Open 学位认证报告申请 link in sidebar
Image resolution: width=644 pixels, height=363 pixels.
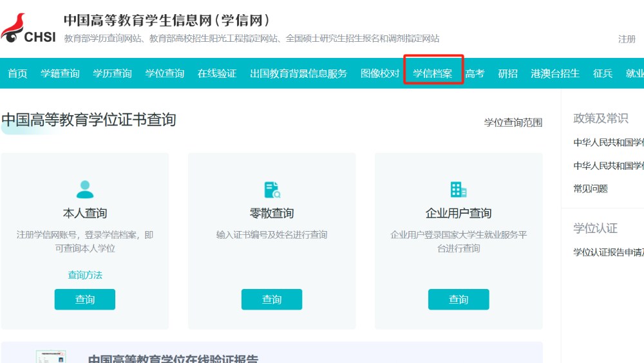click(x=609, y=252)
